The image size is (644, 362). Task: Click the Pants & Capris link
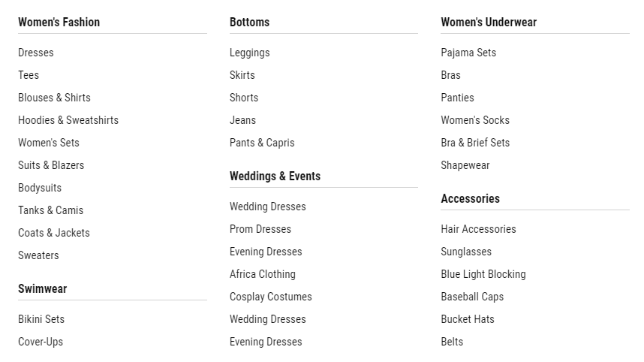(x=262, y=143)
